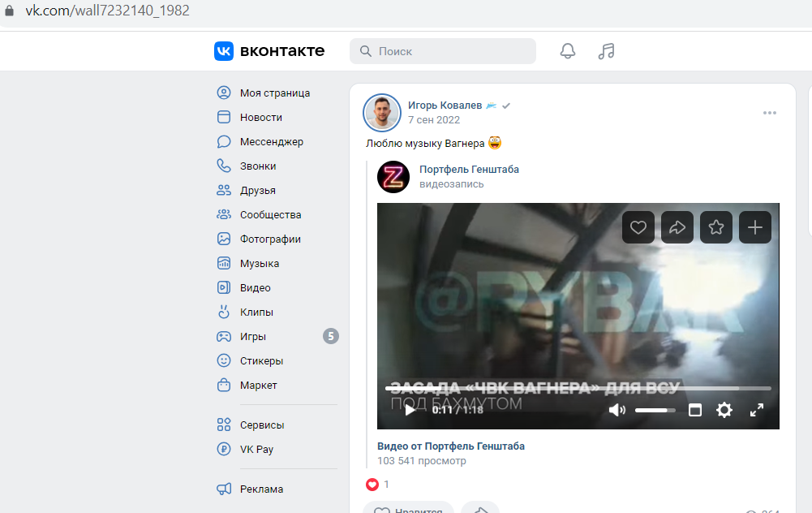Open Портфель Генштаба community avatar
Image resolution: width=812 pixels, height=513 pixels.
pos(393,177)
